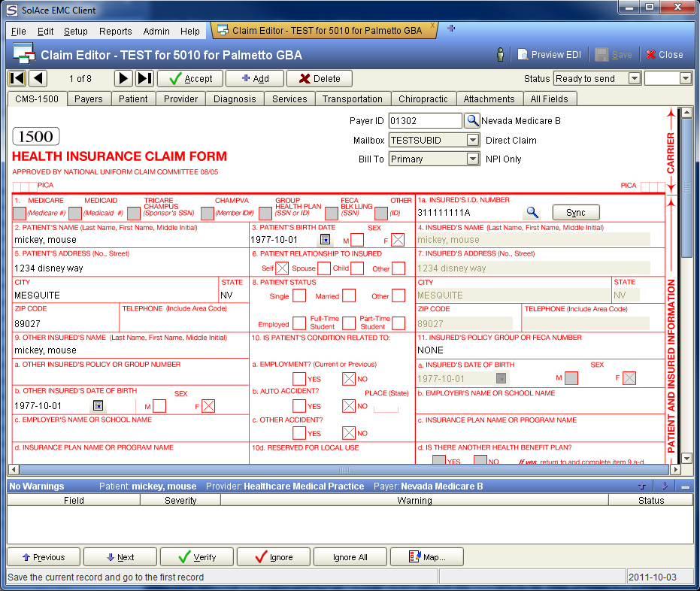
Task: Switch to the Diagnosis tab
Action: click(x=235, y=98)
